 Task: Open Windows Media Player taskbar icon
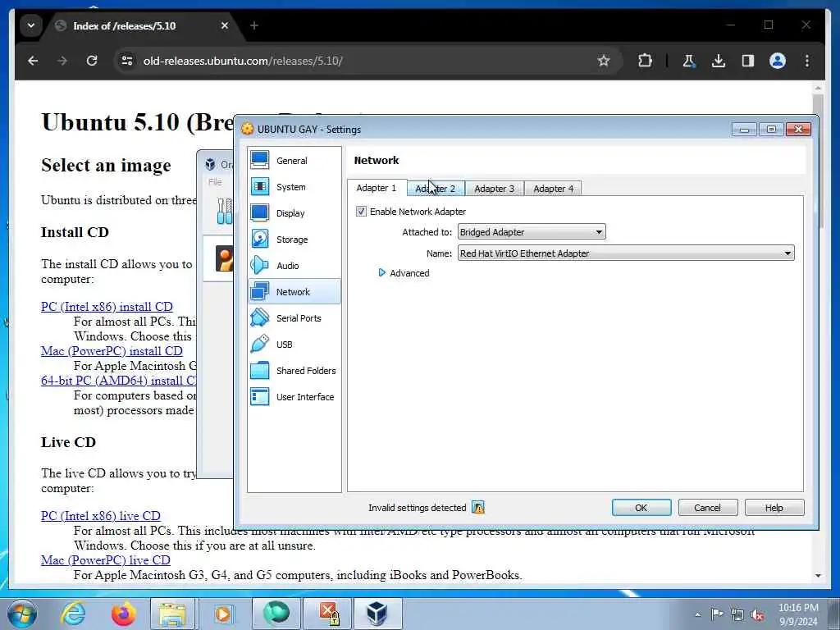click(223, 614)
